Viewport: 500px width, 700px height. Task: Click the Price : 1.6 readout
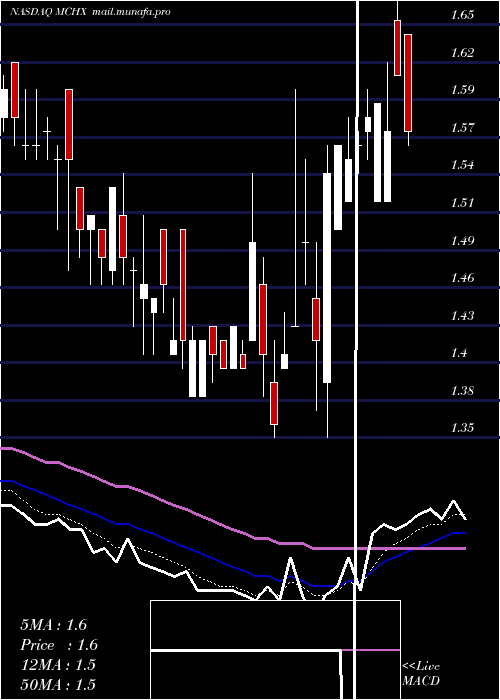[x=59, y=645]
